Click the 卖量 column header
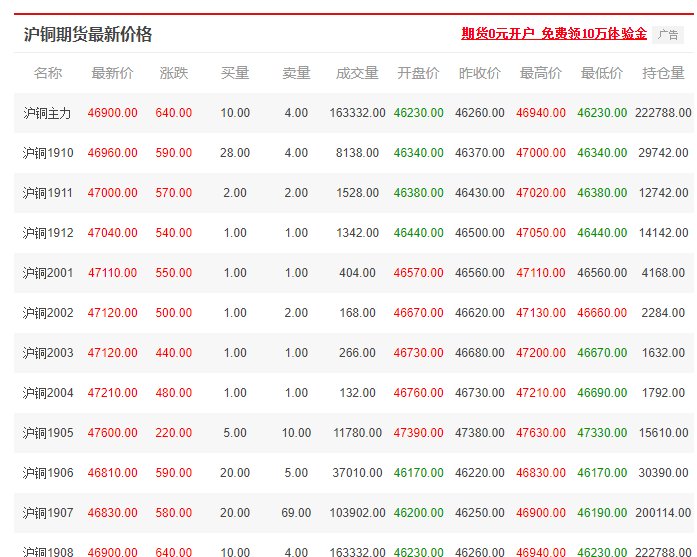Screen dimensions: 697x557 pyautogui.click(x=296, y=73)
